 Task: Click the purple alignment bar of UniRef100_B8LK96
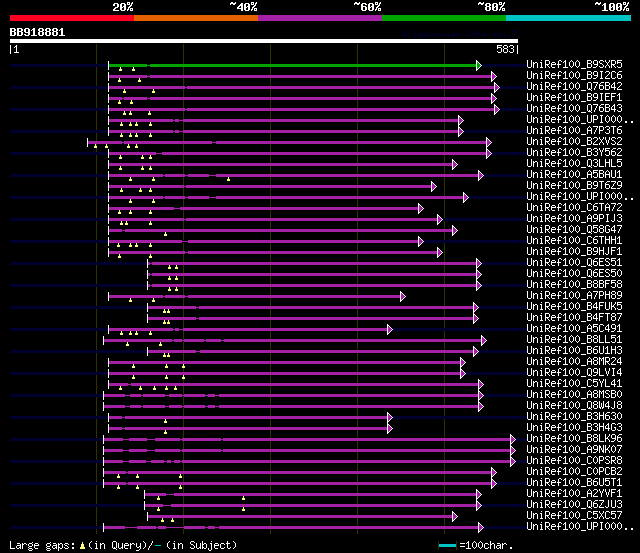[x=307, y=440]
